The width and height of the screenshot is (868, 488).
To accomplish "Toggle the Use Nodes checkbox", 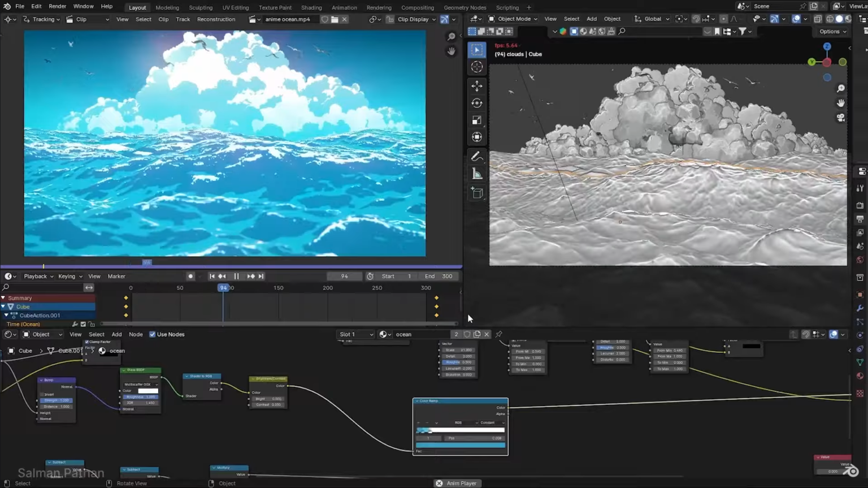I will 152,334.
